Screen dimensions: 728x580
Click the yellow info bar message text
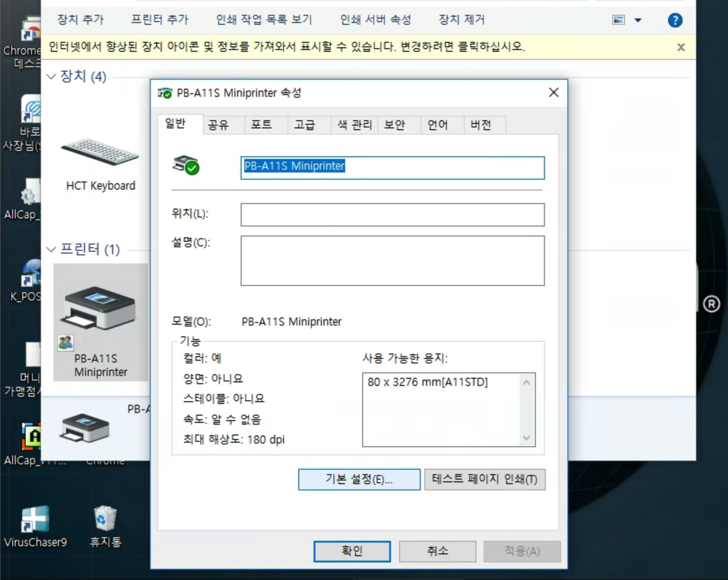tap(287, 47)
